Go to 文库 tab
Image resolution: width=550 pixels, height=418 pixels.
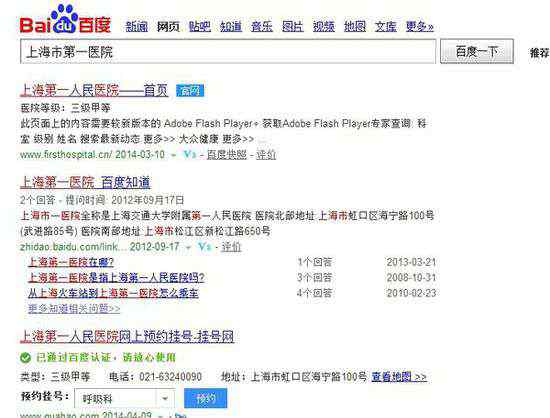click(x=385, y=26)
